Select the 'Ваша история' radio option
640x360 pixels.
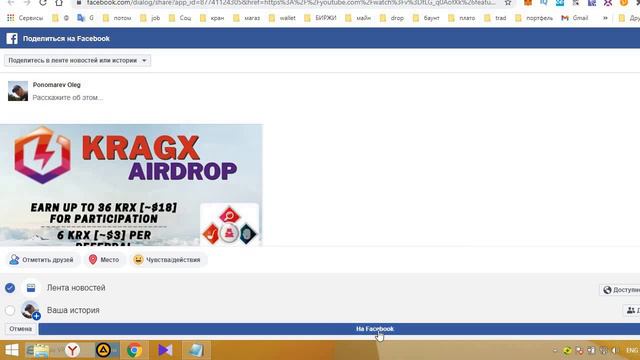[10, 310]
